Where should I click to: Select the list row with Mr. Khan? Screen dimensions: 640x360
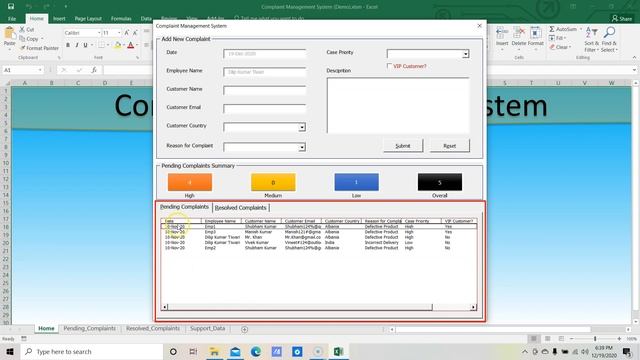[x=319, y=237]
